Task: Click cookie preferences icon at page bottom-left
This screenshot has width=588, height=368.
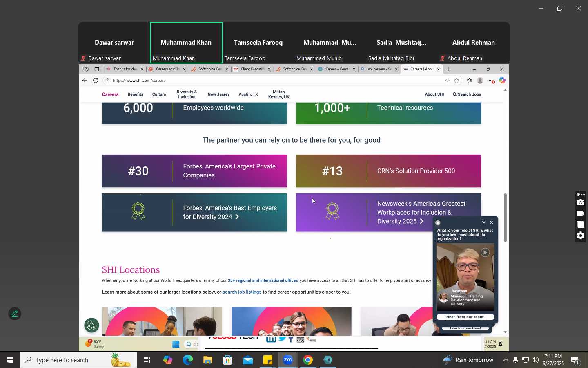Action: click(91, 325)
